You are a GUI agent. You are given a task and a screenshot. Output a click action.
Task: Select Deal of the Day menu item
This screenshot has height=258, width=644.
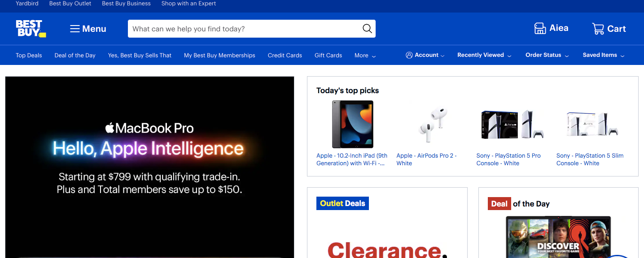tap(75, 56)
